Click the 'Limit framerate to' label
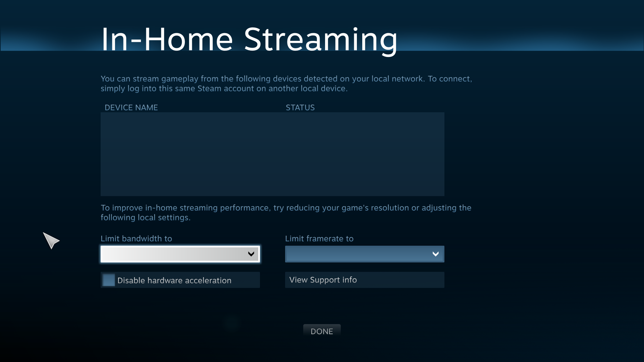The height and width of the screenshot is (362, 644). point(319,239)
